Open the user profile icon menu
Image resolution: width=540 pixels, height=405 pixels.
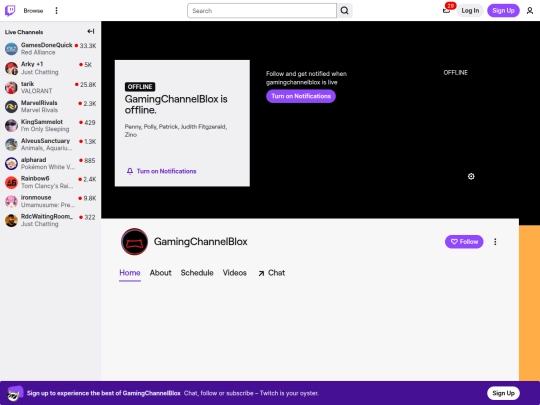pos(530,11)
